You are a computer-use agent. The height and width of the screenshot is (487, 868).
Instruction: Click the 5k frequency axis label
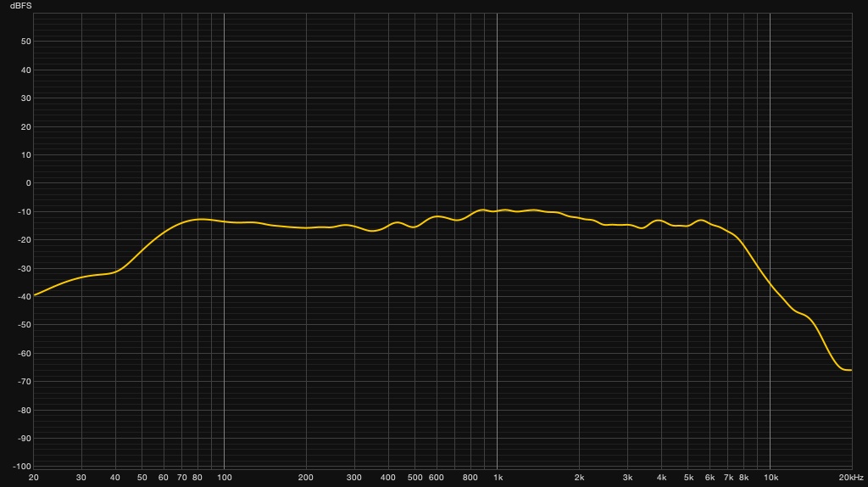[x=688, y=478]
